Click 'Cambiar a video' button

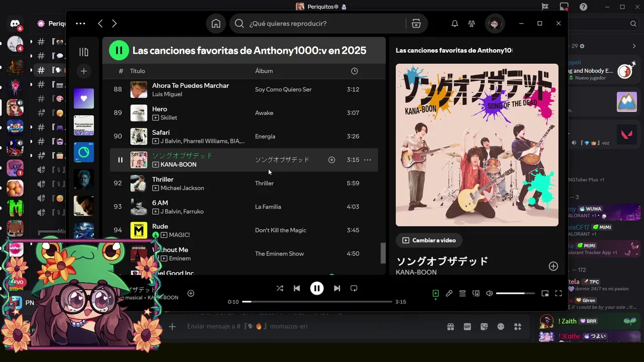(429, 240)
